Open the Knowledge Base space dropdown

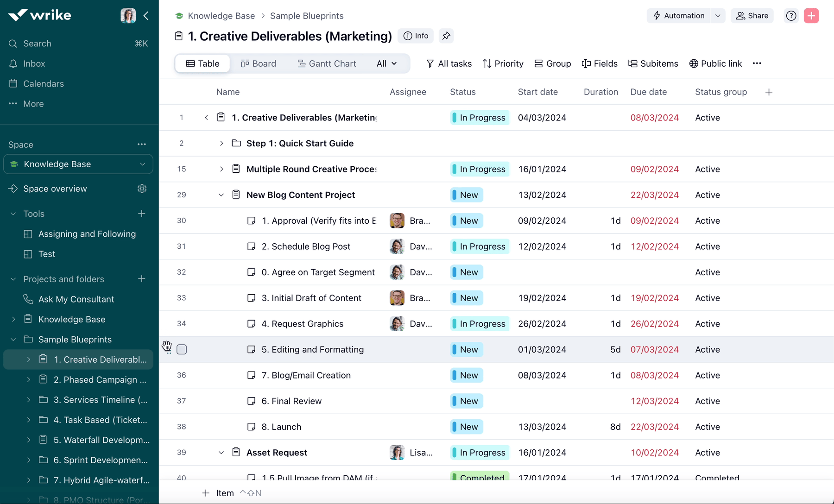[142, 164]
